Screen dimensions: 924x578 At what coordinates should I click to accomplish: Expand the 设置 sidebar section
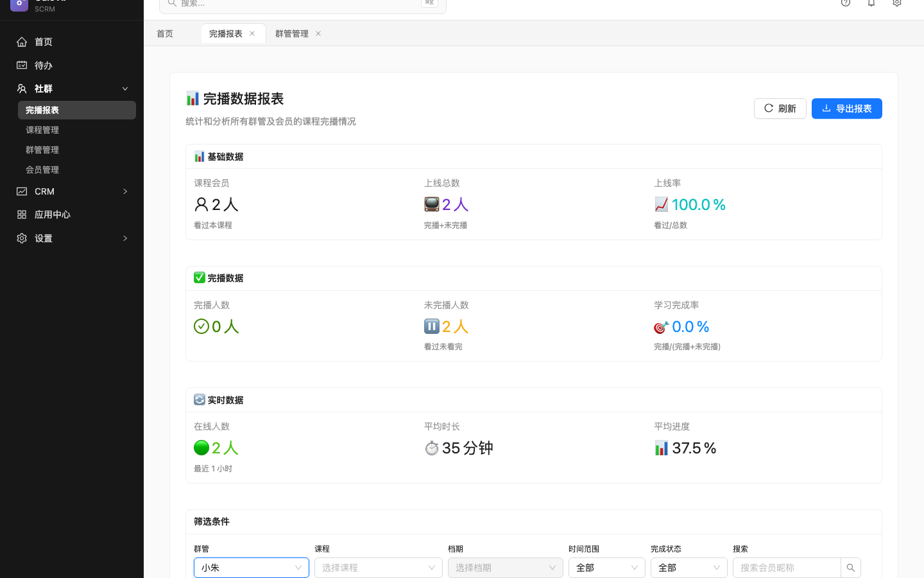coord(125,238)
